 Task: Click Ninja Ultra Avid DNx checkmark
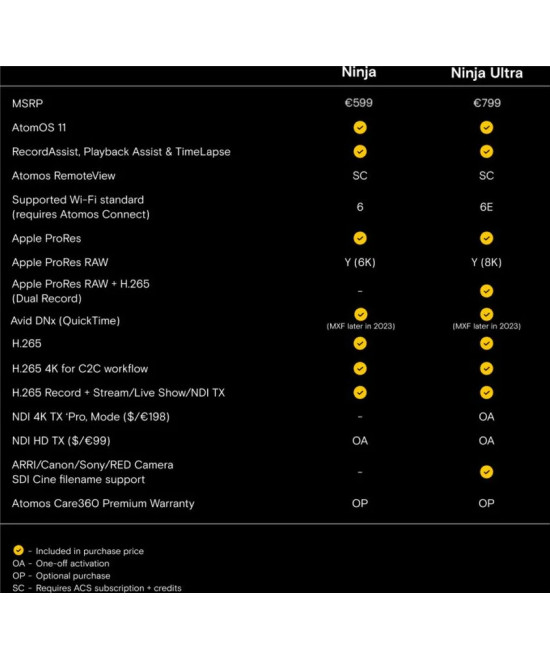[x=486, y=314]
